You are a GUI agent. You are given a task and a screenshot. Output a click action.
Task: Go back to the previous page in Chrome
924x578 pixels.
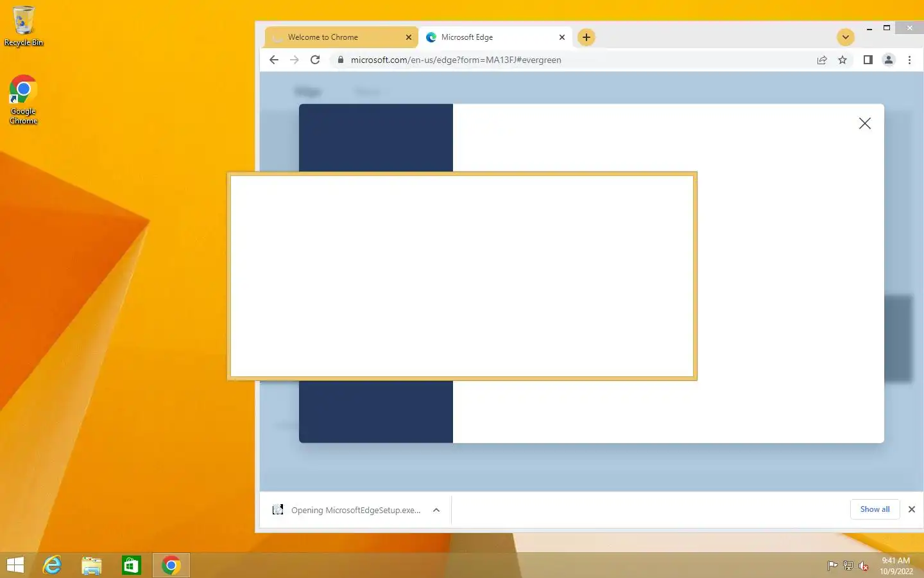(274, 60)
